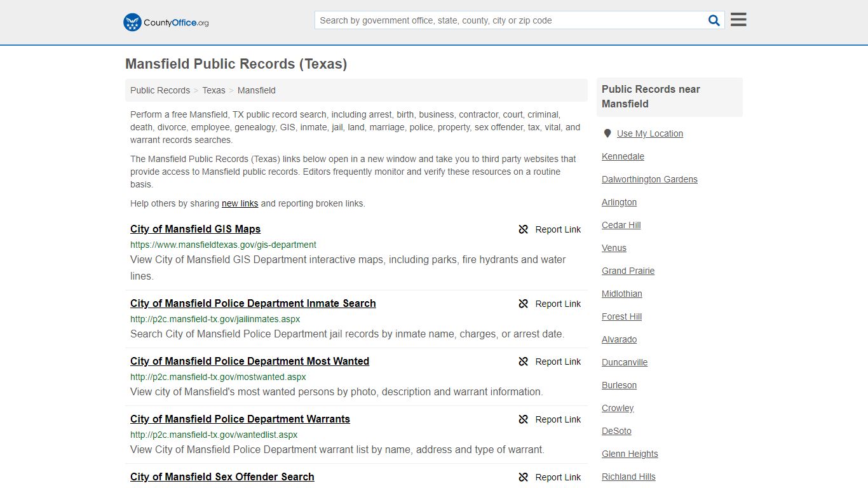Select Burleson nearby link

[619, 385]
